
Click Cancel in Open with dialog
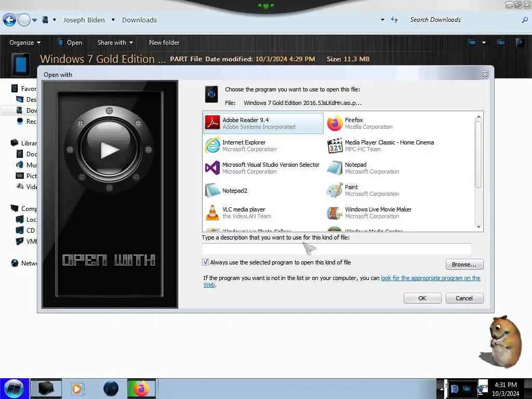point(464,298)
